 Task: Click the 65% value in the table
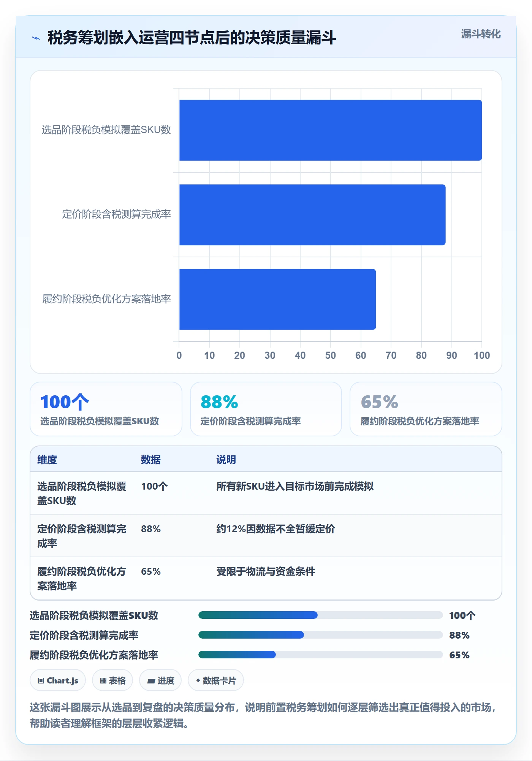(151, 571)
